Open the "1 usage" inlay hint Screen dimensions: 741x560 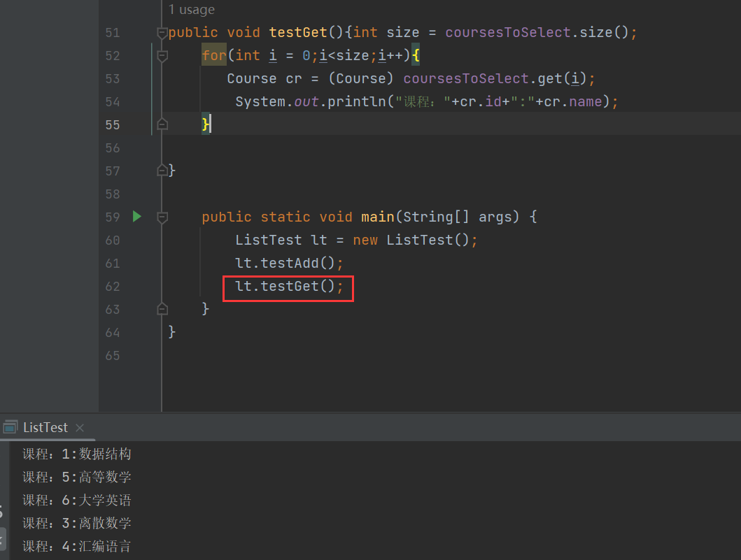tap(192, 10)
